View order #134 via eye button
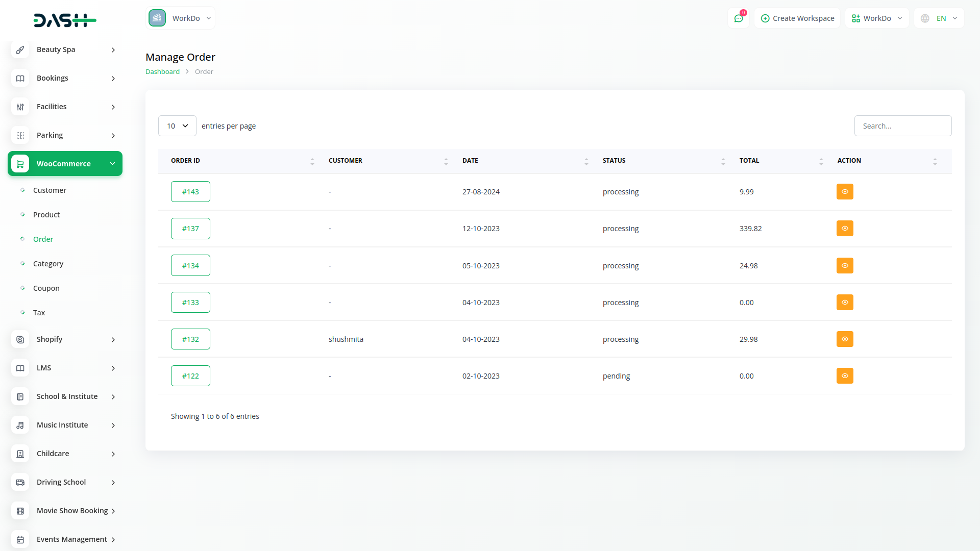The image size is (980, 551). click(x=845, y=265)
